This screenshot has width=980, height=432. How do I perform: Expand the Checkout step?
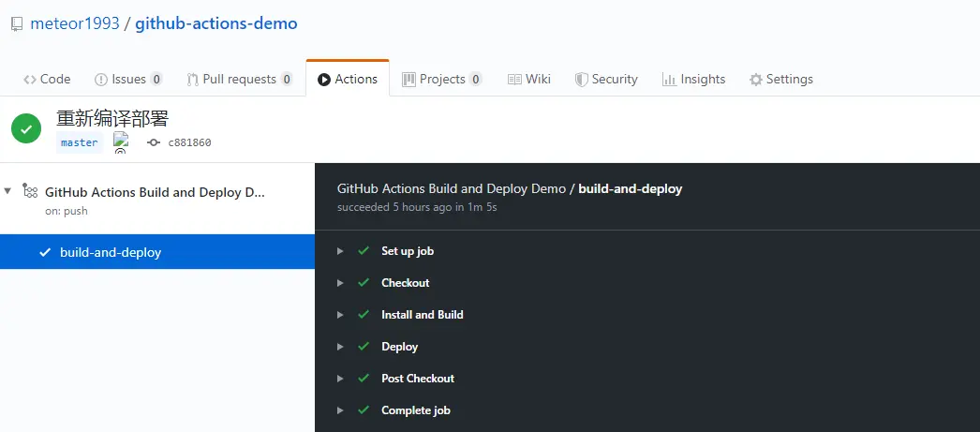[341, 283]
